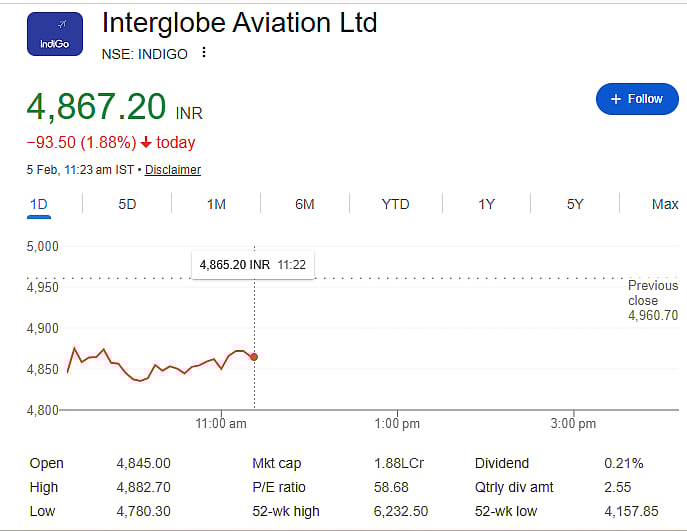The width and height of the screenshot is (687, 531).
Task: Select the YTD chart range
Action: tap(395, 204)
